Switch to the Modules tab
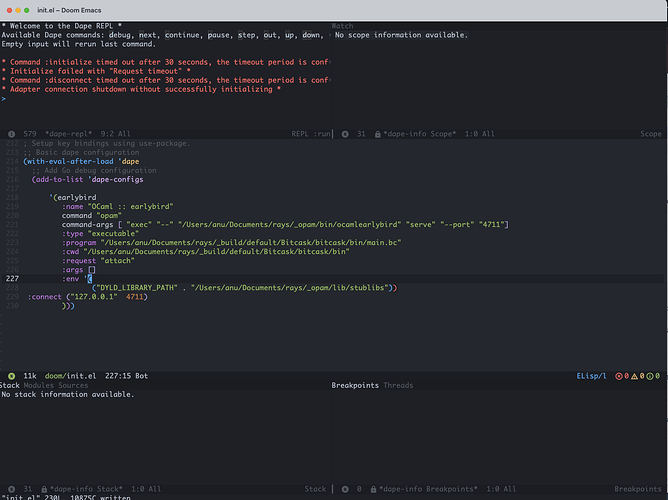This screenshot has width=668, height=500. click(x=38, y=385)
